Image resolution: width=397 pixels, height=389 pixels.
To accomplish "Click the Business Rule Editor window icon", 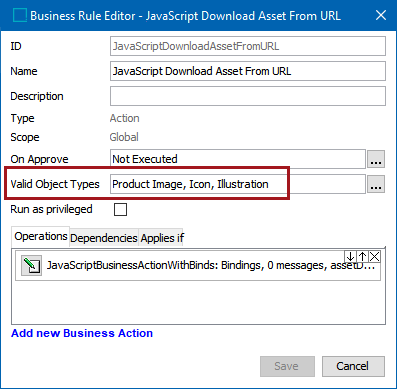I will tap(20, 16).
